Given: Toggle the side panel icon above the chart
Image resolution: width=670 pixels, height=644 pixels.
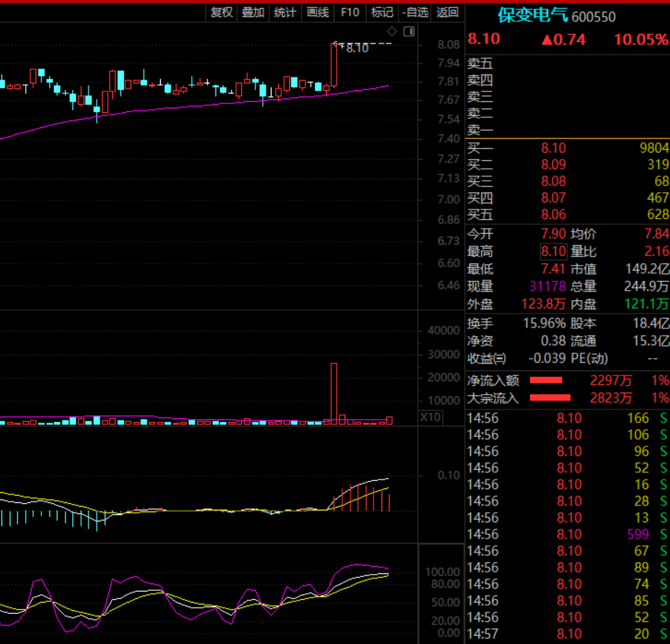Looking at the screenshot, I should point(409,32).
